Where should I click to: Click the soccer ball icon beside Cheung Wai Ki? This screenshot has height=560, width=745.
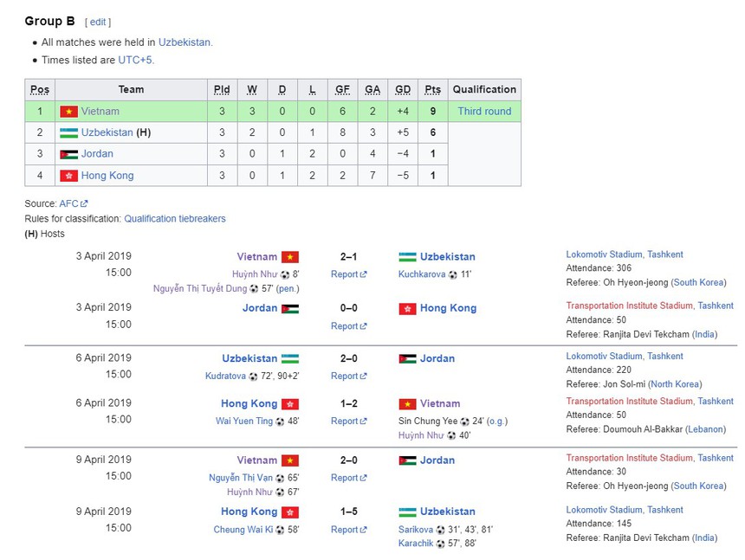279,530
